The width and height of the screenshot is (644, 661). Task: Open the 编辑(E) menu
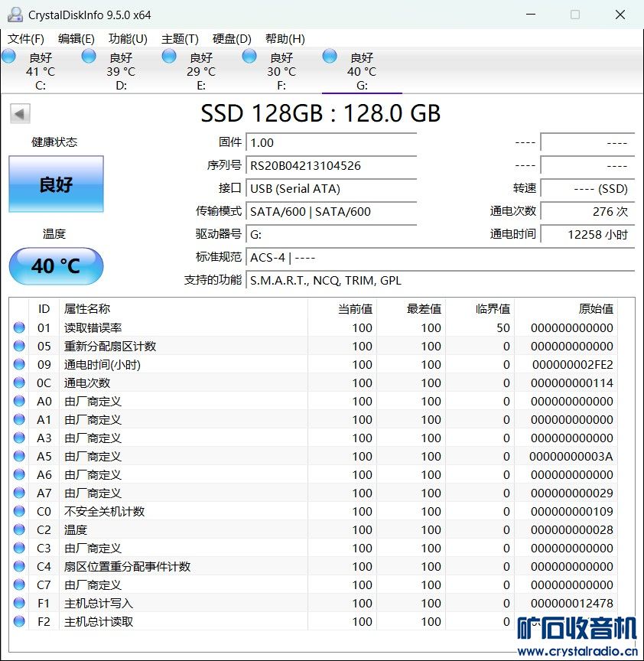point(76,39)
